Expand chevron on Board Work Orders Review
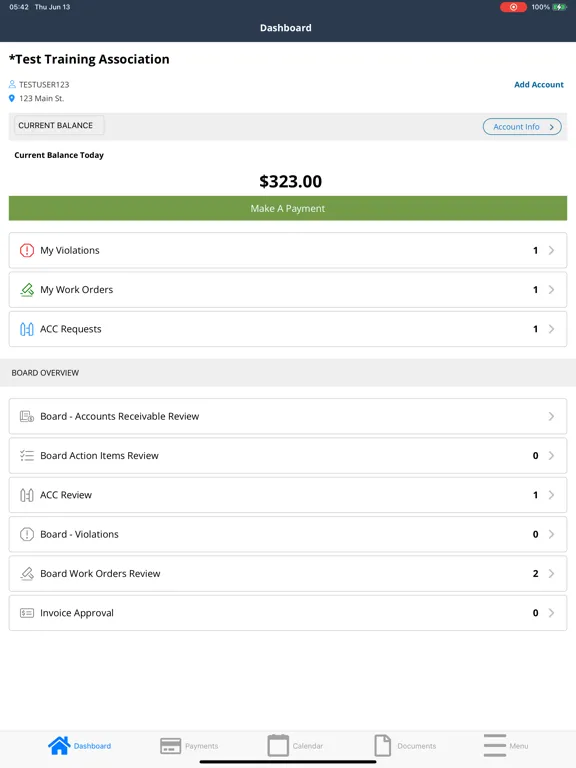This screenshot has height=768, width=576. 551,574
